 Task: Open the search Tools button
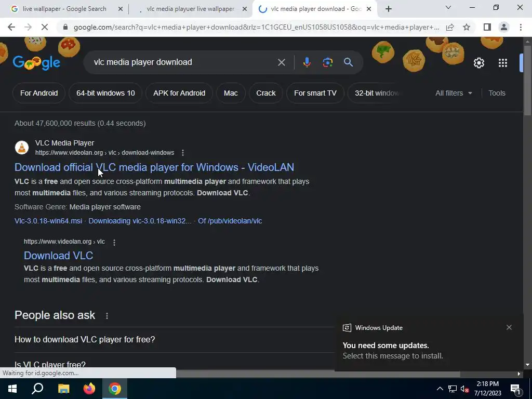coord(497,93)
